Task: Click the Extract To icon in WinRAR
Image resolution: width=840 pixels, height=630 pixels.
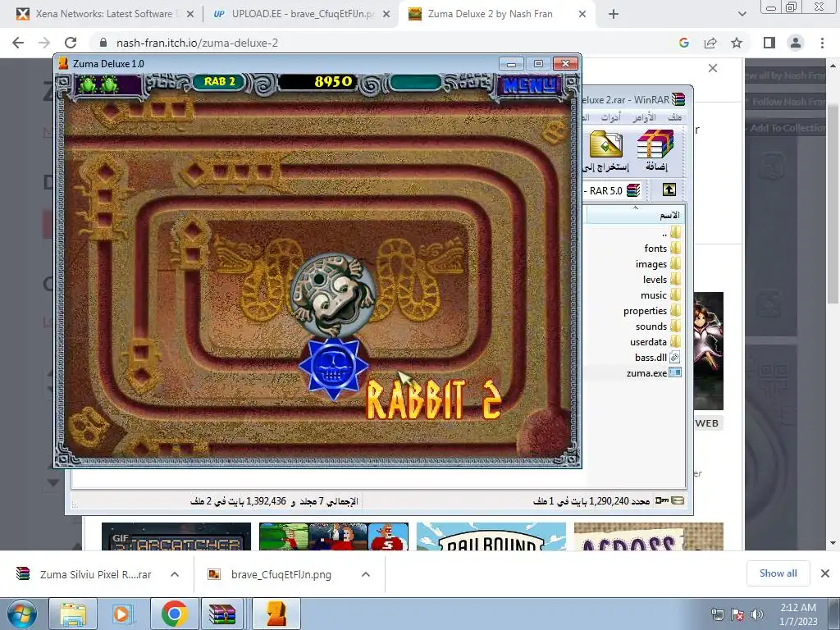Action: [x=606, y=151]
